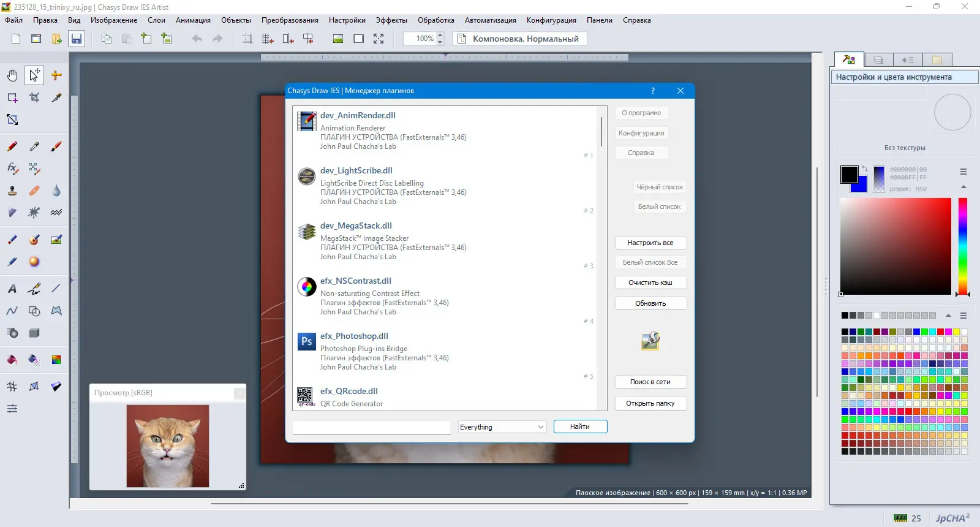Select the Gradient fill tool
980x527 pixels.
[x=56, y=360]
